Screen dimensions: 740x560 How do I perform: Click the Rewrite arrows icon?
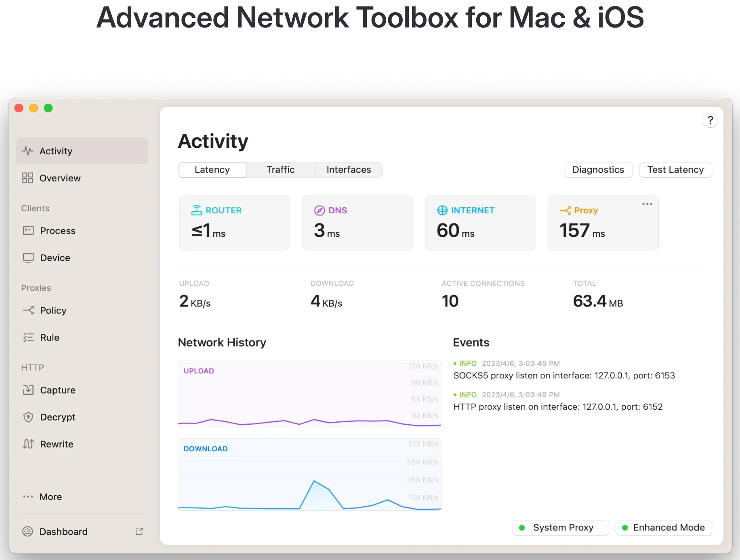pos(28,444)
